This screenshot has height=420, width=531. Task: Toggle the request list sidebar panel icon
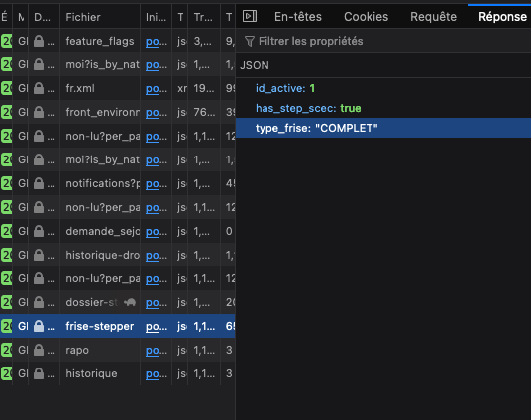[x=250, y=16]
